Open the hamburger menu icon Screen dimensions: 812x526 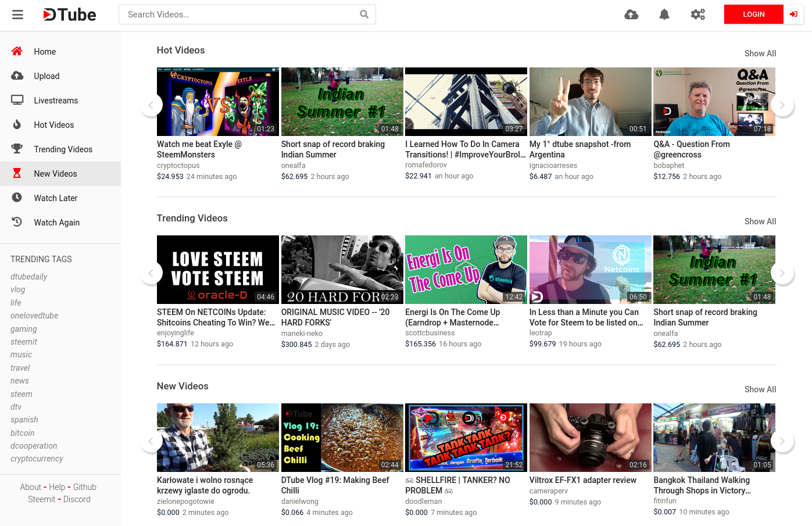(17, 15)
